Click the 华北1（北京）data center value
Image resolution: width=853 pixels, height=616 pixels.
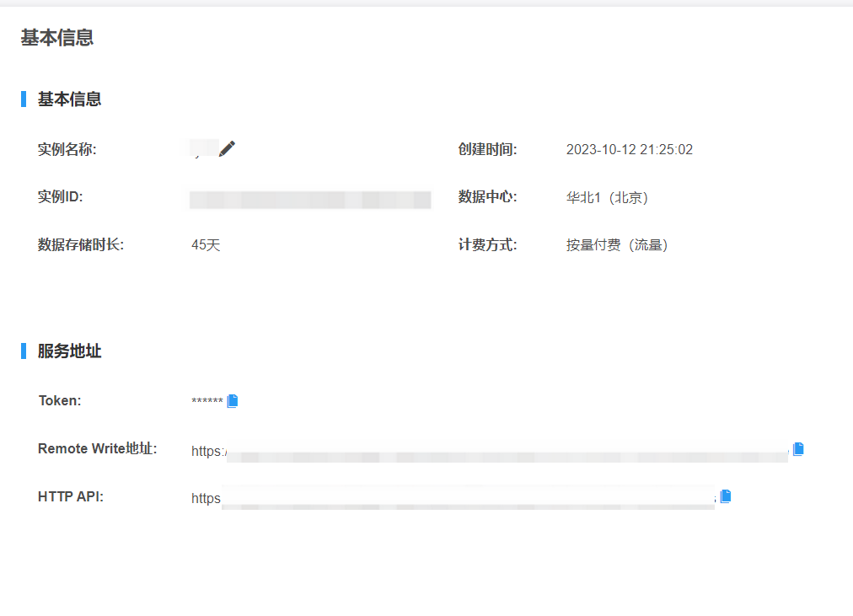607,198
